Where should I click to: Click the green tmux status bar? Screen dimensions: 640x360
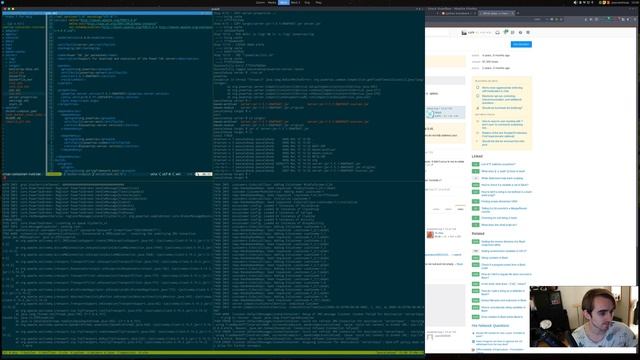pos(213,353)
